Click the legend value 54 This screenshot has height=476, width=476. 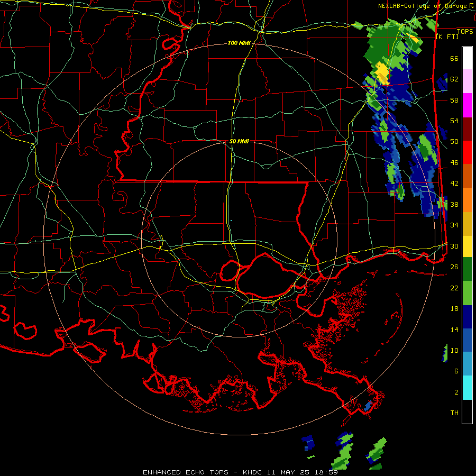(x=454, y=121)
